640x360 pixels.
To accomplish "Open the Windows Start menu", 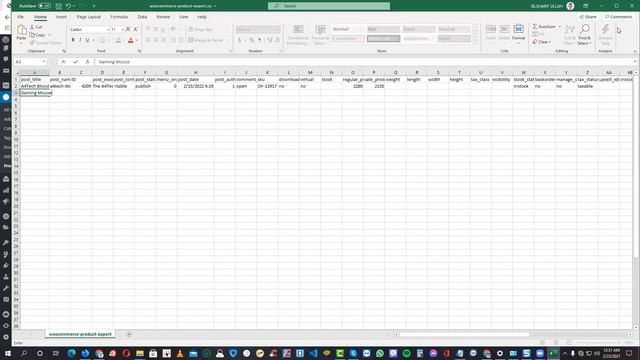I will [x=8, y=353].
